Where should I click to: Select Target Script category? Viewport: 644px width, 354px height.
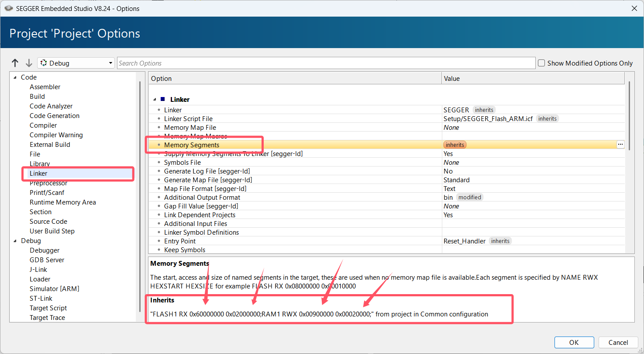48,308
